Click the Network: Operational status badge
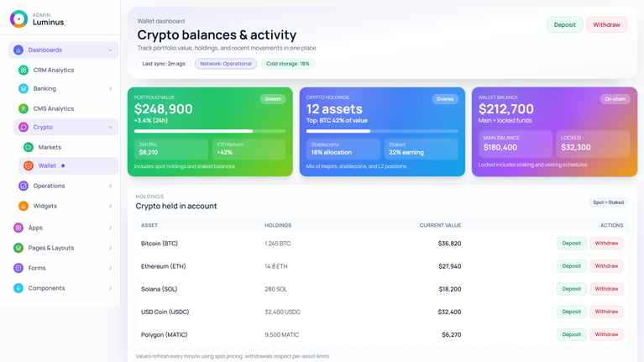 click(226, 64)
